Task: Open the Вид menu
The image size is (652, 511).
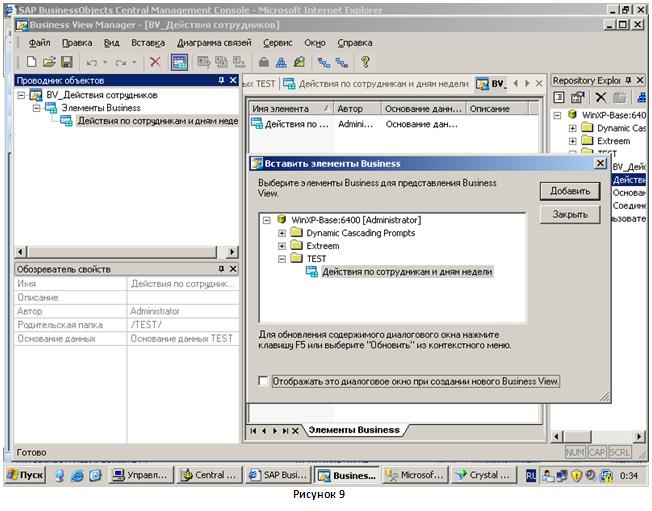Action: [111, 43]
